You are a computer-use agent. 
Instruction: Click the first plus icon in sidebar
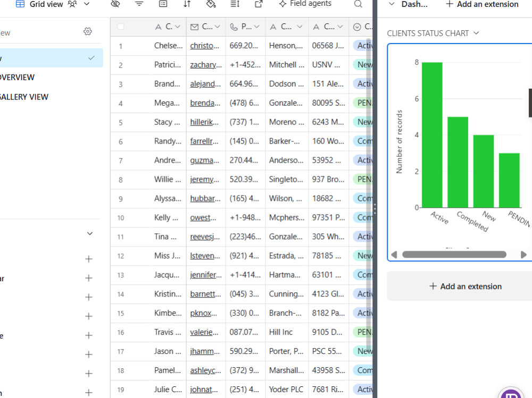[x=88, y=259]
